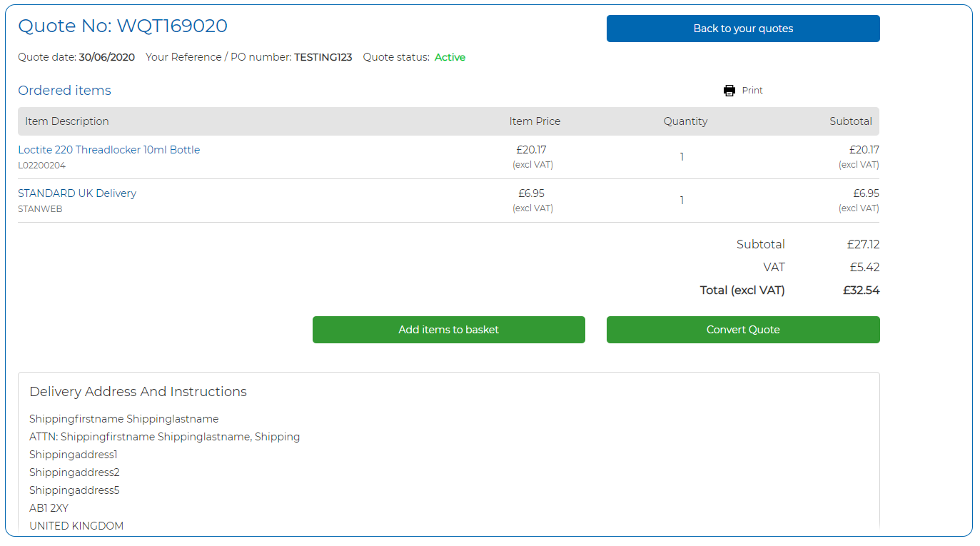
Task: Click Quantity column header
Action: coord(685,121)
